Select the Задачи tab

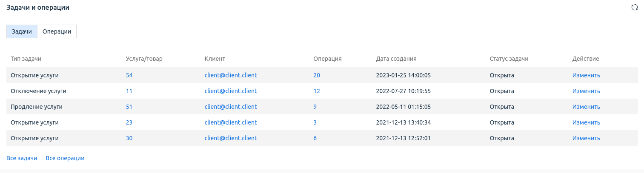(22, 31)
